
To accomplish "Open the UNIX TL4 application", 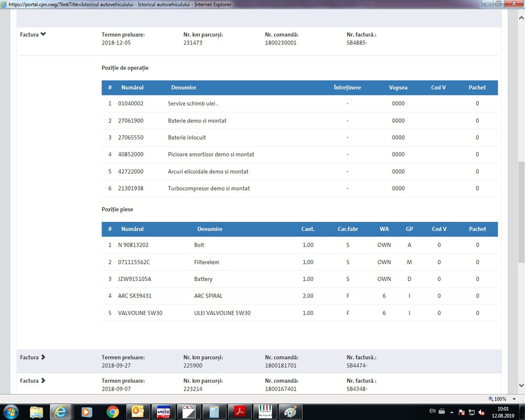I will pos(163,412).
